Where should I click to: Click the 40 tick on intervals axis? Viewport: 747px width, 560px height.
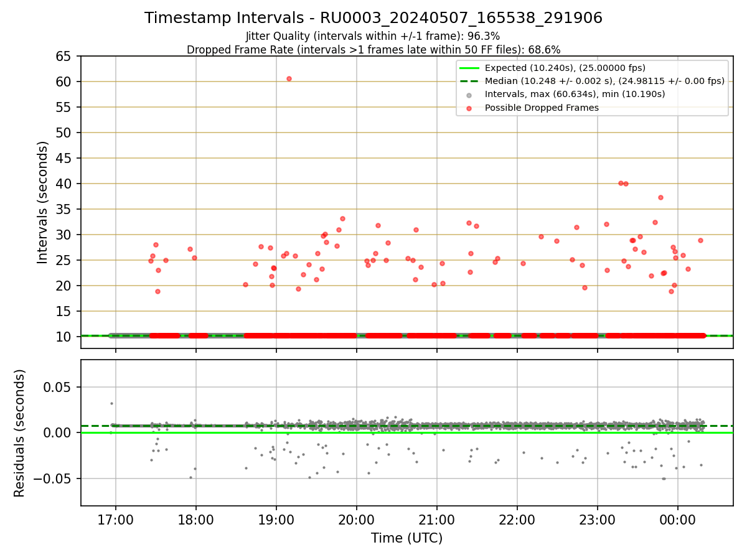coord(64,184)
